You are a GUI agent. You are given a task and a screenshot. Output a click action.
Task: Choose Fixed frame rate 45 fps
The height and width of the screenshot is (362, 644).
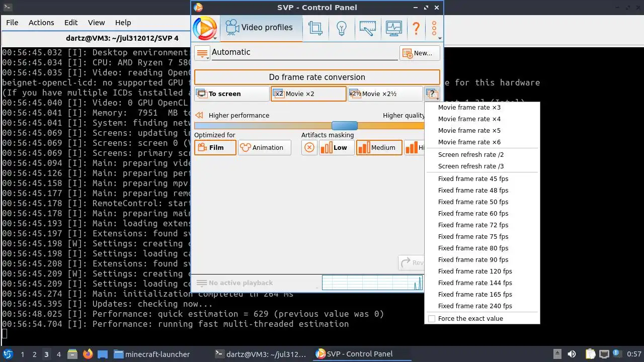tap(482, 179)
